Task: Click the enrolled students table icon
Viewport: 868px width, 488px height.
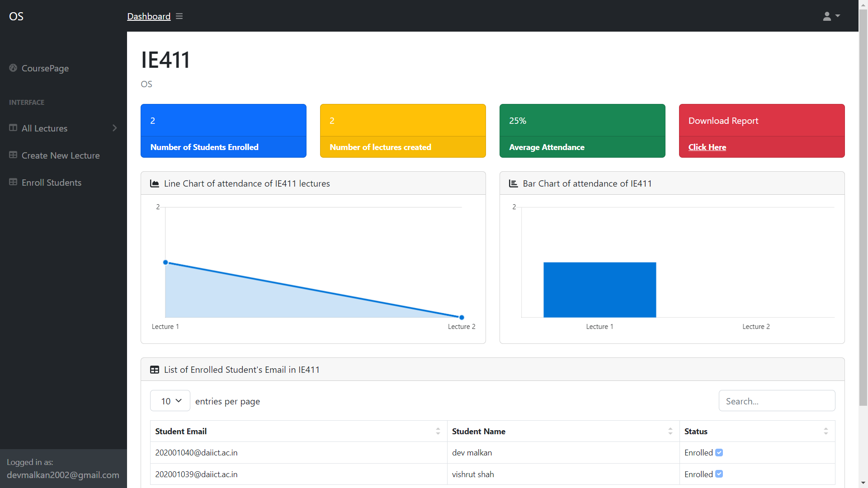Action: coord(155,370)
